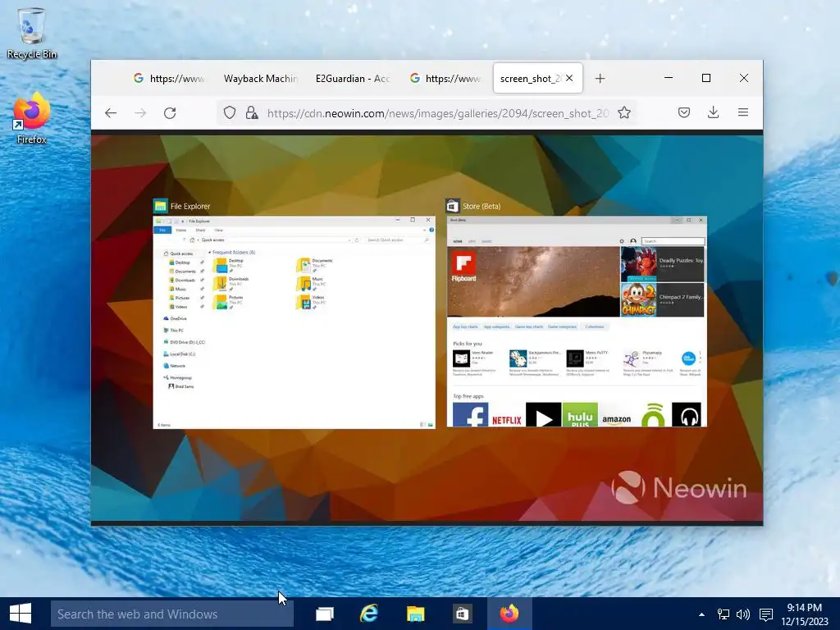Switch to the Wayback Machine tab

tap(260, 79)
